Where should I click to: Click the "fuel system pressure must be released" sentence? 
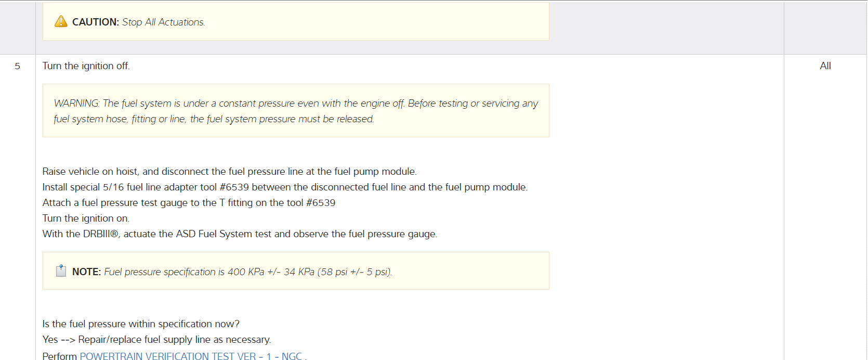pos(282,119)
